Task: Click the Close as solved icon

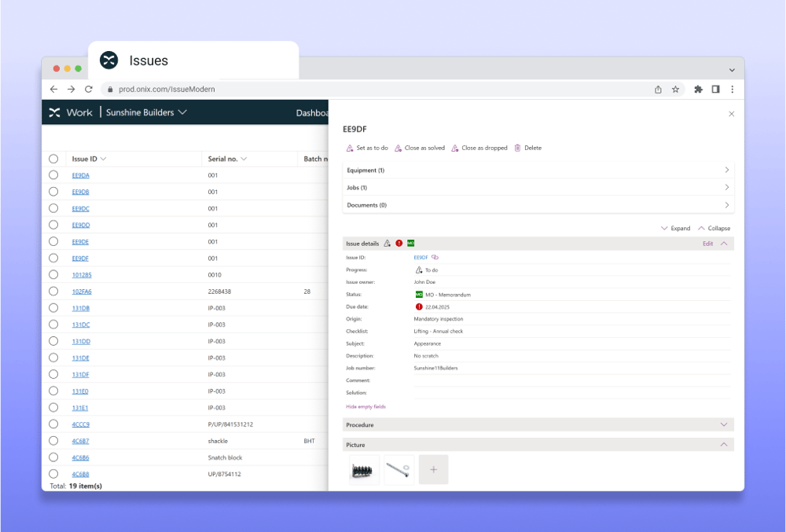Action: click(x=398, y=148)
